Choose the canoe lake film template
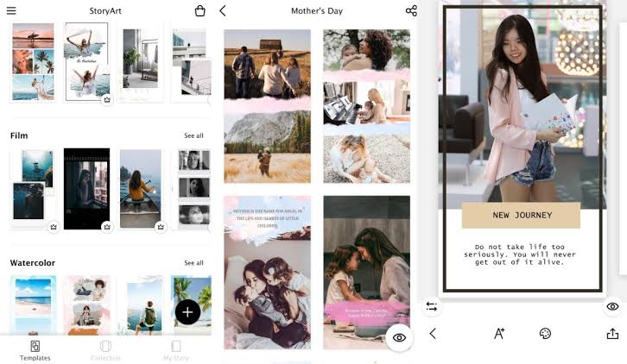 [x=141, y=189]
